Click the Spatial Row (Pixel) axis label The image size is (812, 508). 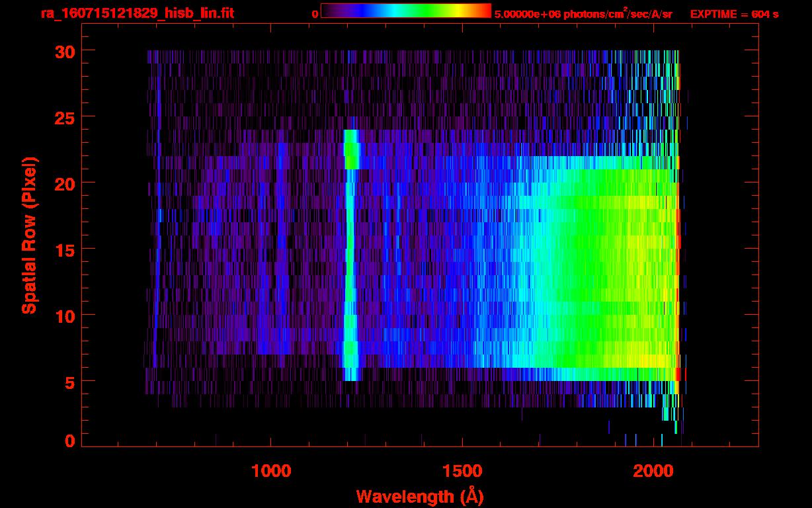[x=28, y=235]
